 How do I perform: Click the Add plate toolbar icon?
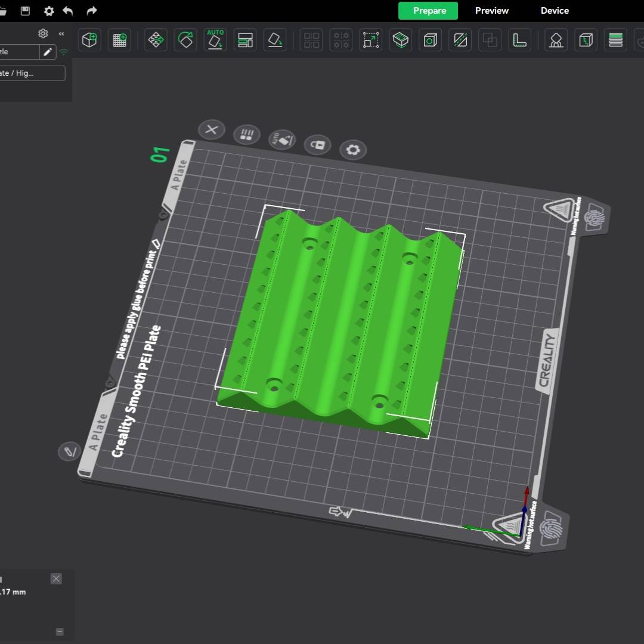[120, 40]
